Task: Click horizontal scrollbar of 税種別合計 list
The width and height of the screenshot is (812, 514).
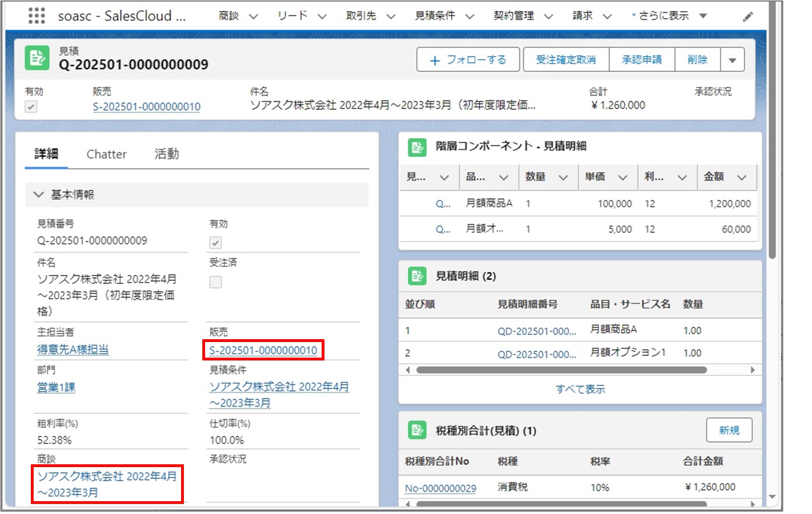Action: tap(561, 504)
